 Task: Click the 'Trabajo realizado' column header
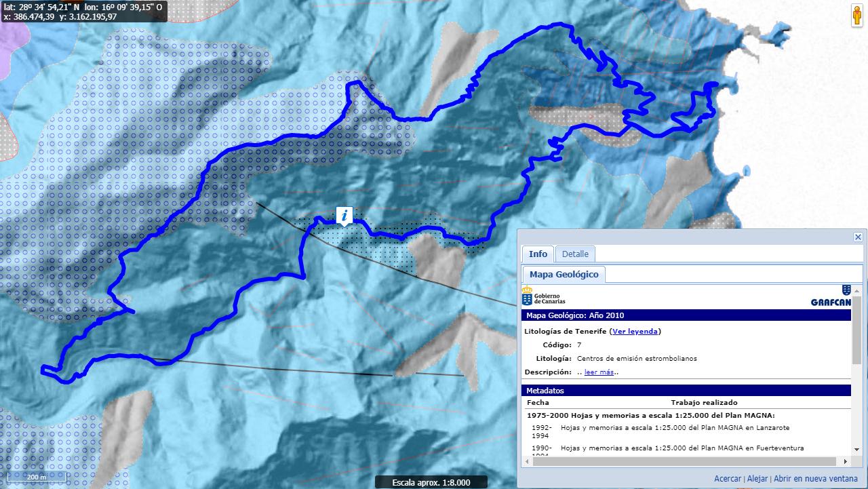tap(704, 403)
